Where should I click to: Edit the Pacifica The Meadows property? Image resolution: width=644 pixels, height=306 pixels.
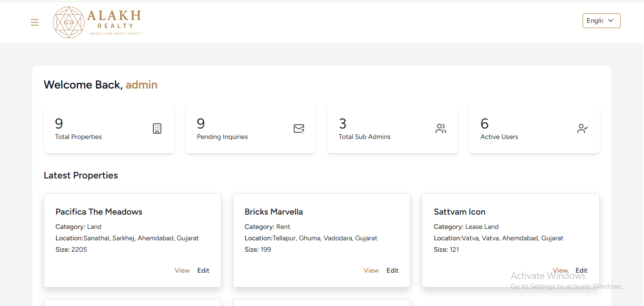pos(203,270)
